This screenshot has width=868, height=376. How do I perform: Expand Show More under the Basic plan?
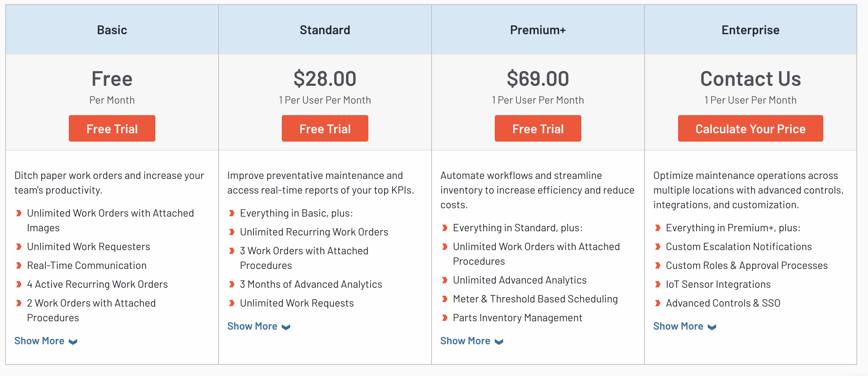point(39,341)
